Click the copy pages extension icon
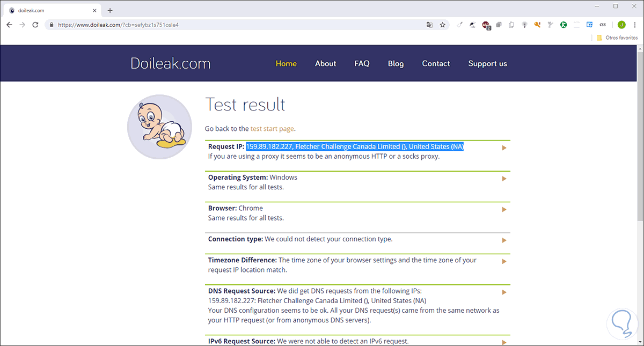The image size is (644, 346). [511, 25]
